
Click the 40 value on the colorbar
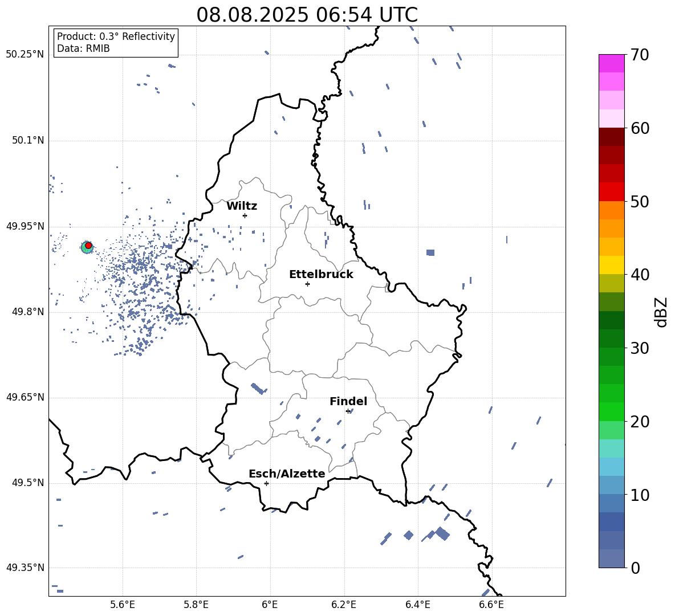coord(640,275)
